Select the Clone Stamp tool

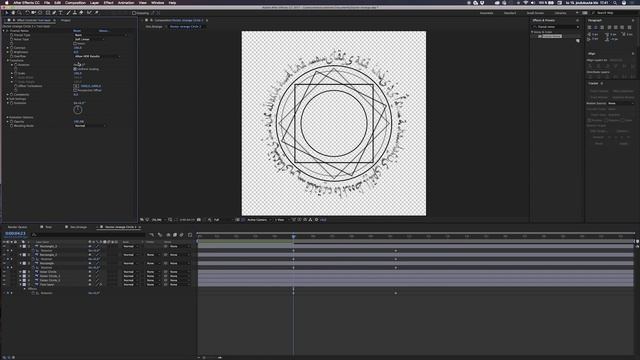coord(75,13)
